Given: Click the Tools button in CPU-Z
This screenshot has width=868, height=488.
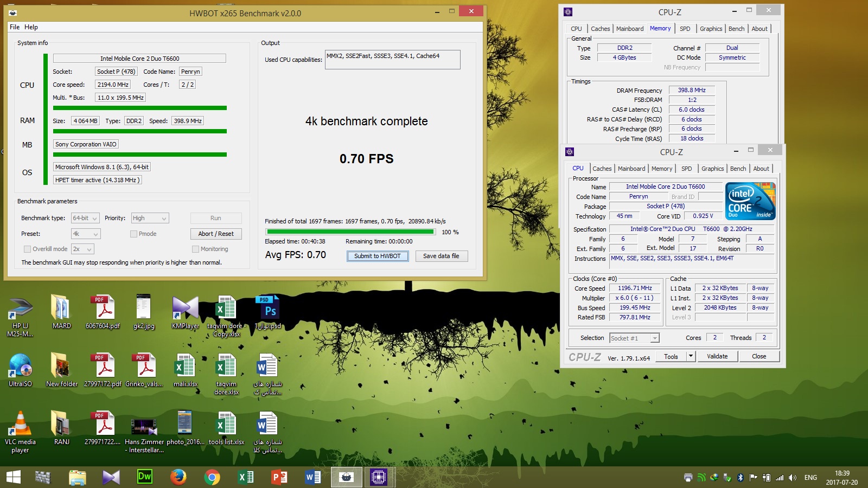Looking at the screenshot, I should [x=671, y=356].
